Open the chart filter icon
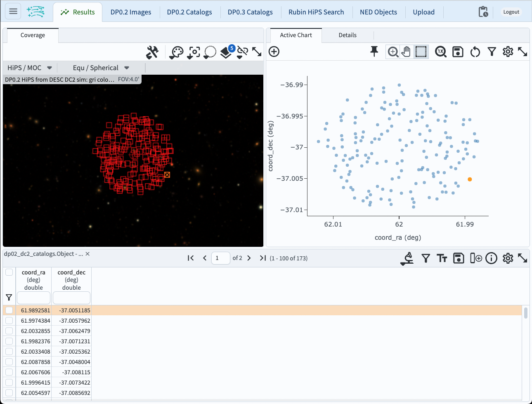 pos(492,52)
